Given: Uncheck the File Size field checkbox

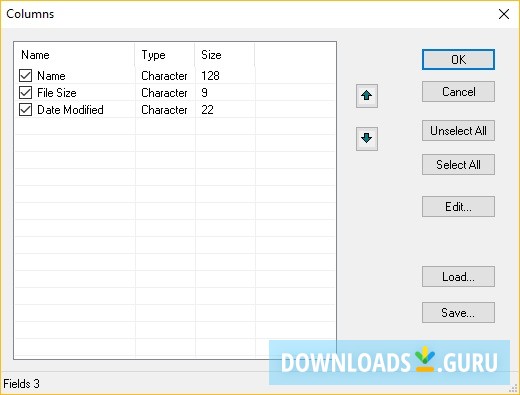Looking at the screenshot, I should [25, 93].
